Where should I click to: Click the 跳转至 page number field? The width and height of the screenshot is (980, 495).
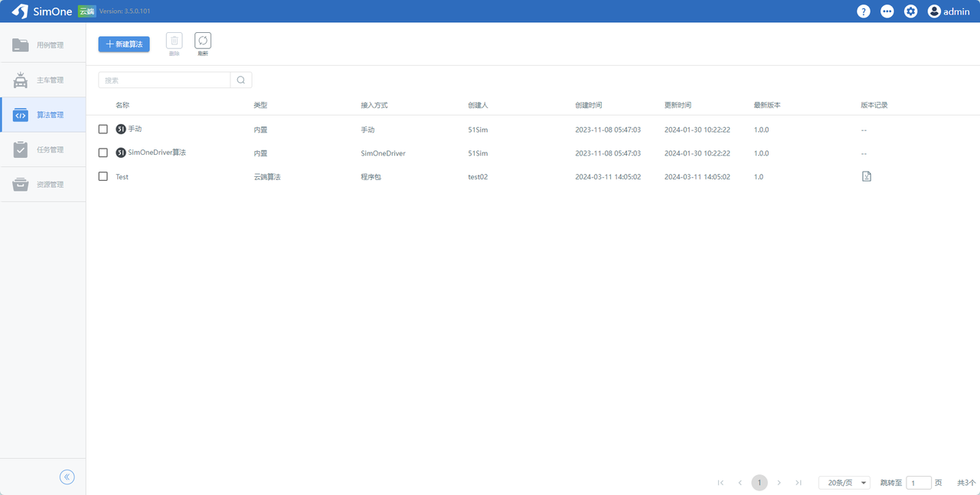(918, 483)
